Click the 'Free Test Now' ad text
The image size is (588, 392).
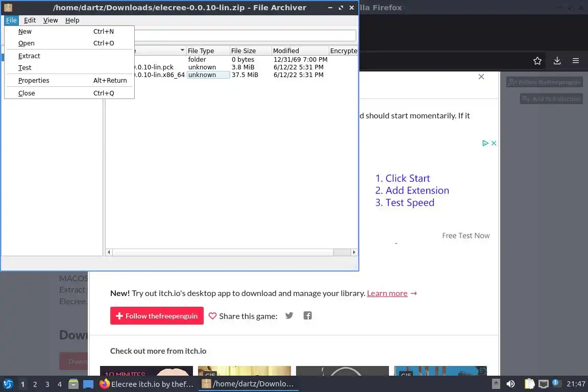click(x=465, y=236)
